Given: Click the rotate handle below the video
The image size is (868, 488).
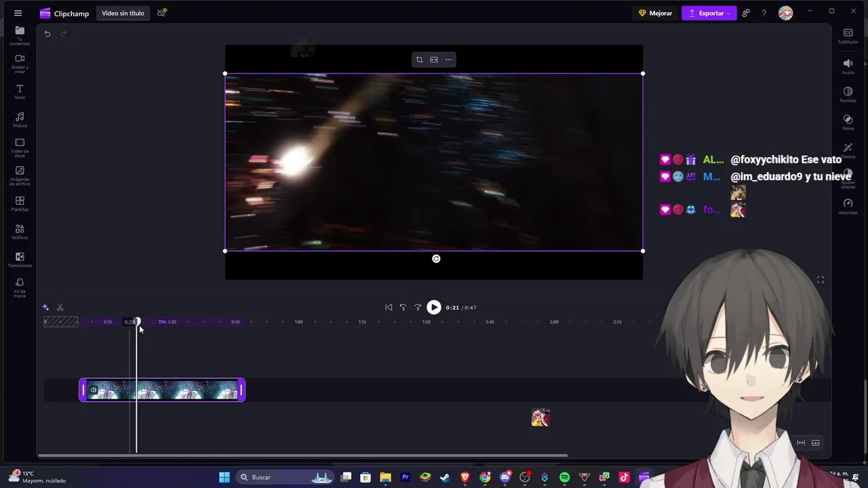Looking at the screenshot, I should pyautogui.click(x=436, y=259).
